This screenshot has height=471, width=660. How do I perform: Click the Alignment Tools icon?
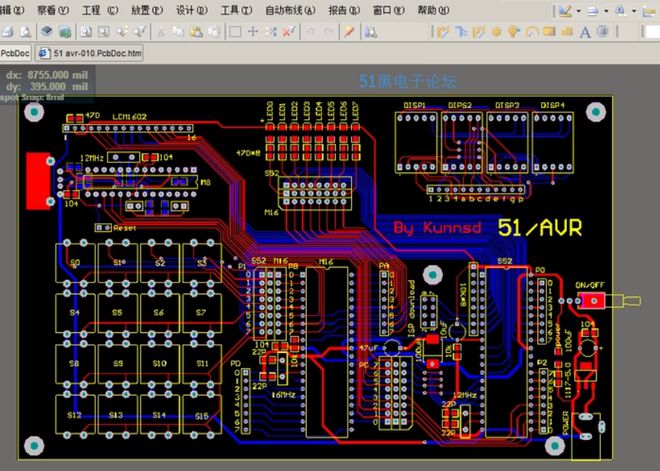(x=593, y=11)
